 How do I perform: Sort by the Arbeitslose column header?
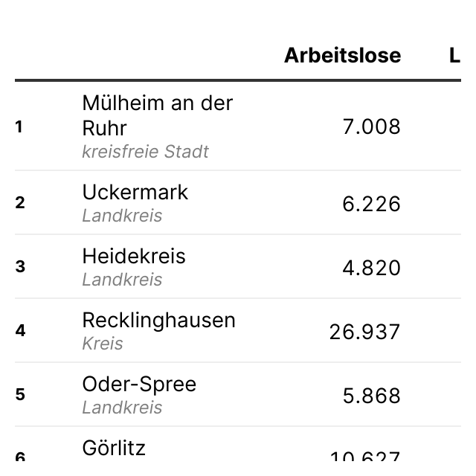342,56
